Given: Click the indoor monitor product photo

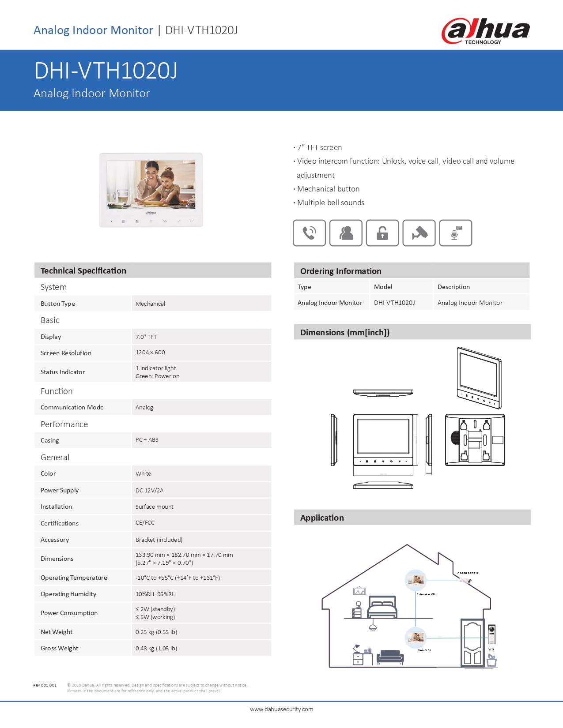Looking at the screenshot, I should (151, 190).
